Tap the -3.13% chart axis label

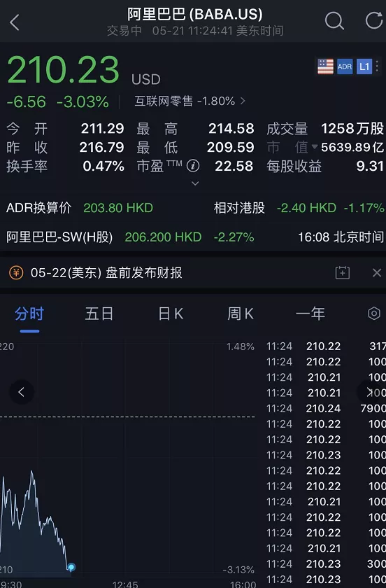click(238, 570)
